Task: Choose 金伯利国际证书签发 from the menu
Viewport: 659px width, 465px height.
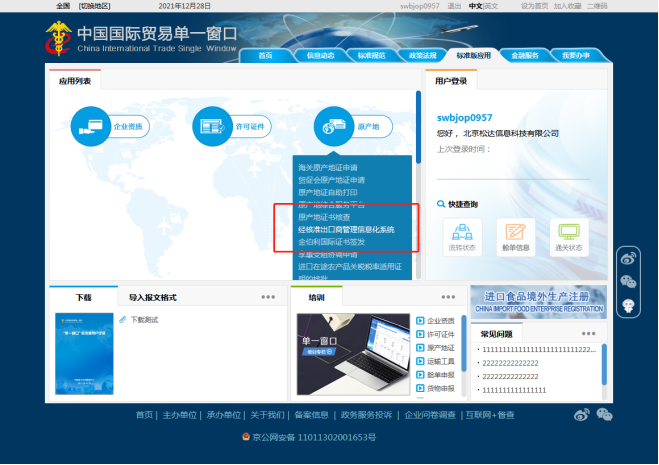Action: pos(332,242)
